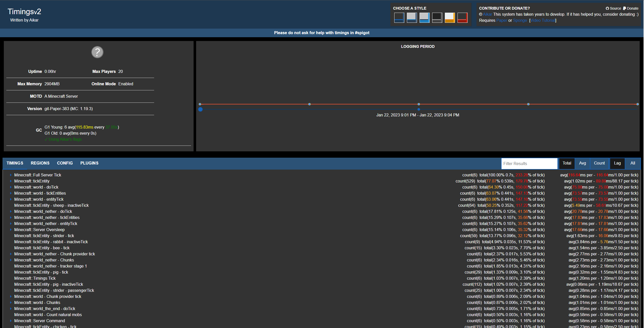
Task: Open the PLUGINS tab
Action: pyautogui.click(x=89, y=163)
